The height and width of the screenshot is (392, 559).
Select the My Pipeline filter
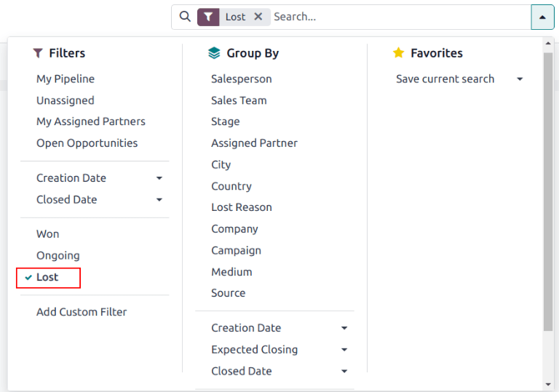point(66,79)
